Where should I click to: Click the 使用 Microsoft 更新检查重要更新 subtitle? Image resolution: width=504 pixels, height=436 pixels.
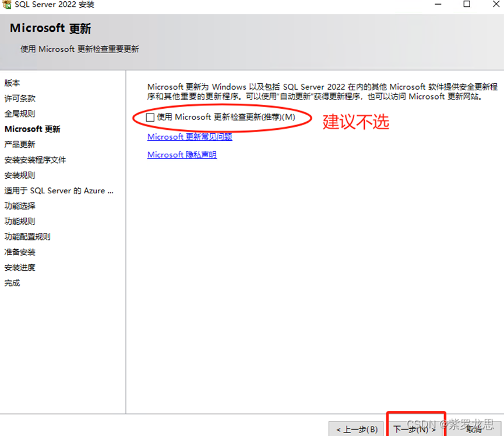coord(80,49)
